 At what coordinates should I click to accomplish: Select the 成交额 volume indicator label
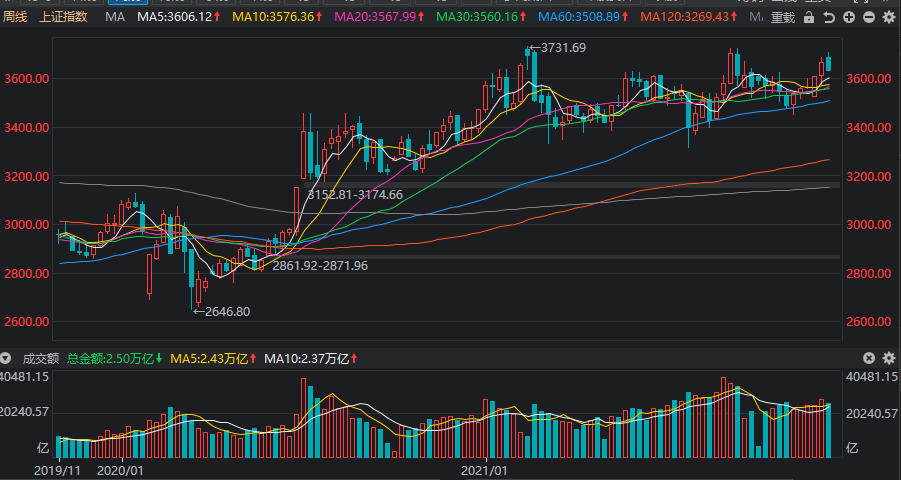[41, 358]
